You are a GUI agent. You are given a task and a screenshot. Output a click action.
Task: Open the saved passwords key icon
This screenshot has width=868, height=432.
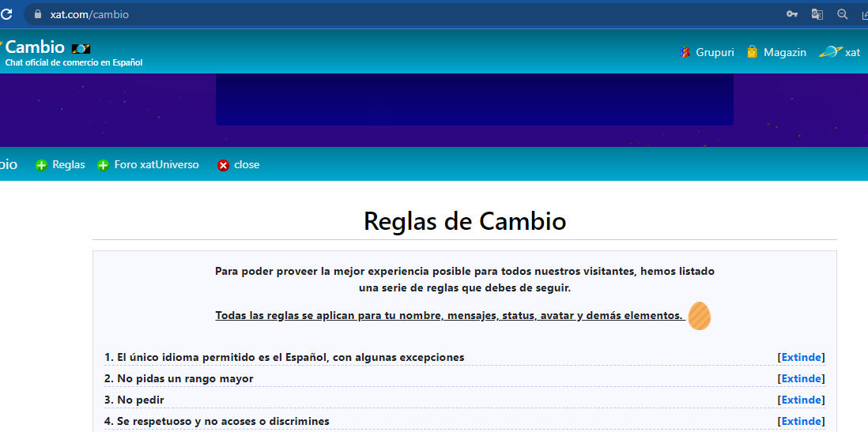(792, 14)
